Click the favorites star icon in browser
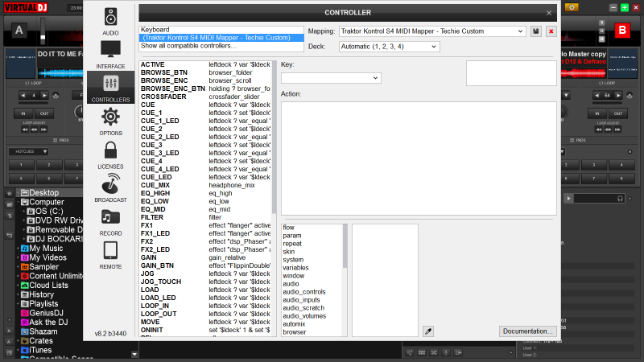Image resolution: width=644 pixels, height=362 pixels. coord(10,193)
